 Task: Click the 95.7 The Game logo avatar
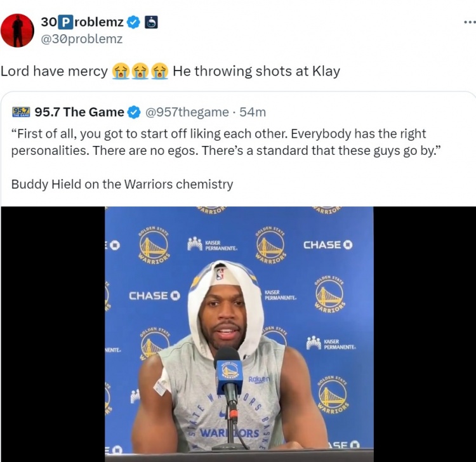point(21,112)
